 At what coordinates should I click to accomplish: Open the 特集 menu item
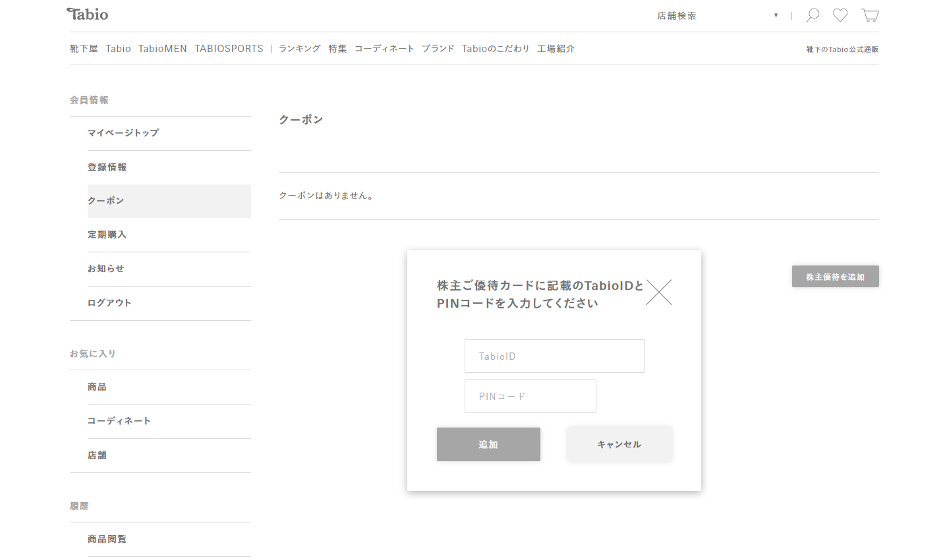tap(337, 49)
